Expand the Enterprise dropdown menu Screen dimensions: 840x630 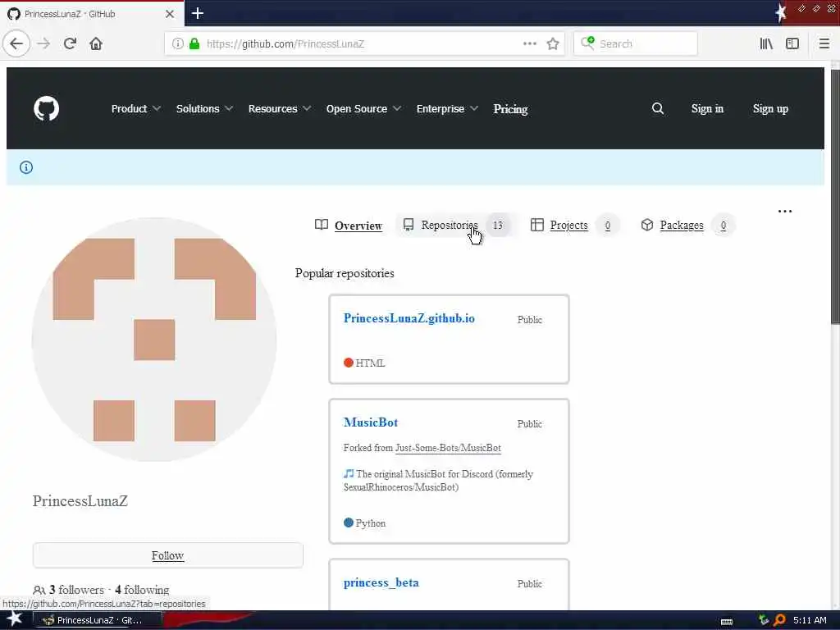tap(447, 109)
